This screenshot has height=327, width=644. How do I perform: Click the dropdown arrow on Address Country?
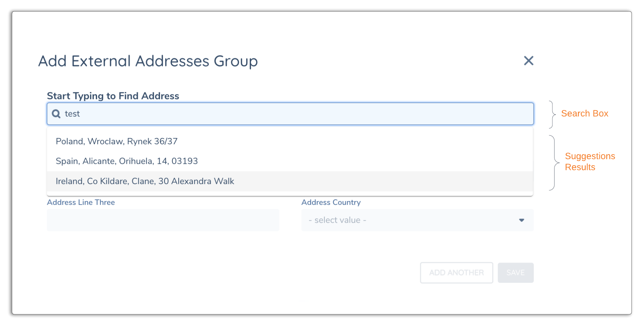522,220
